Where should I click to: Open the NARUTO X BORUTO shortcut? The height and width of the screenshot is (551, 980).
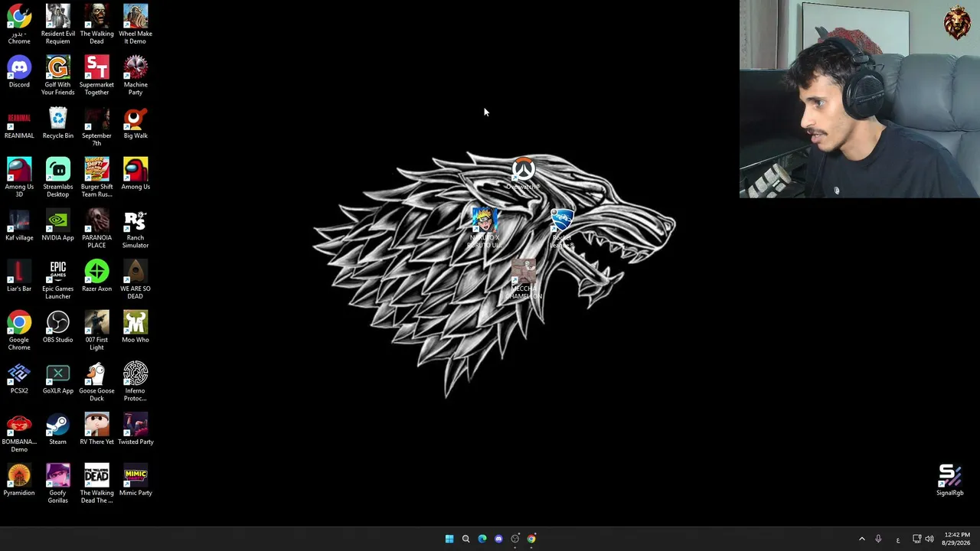[484, 228]
